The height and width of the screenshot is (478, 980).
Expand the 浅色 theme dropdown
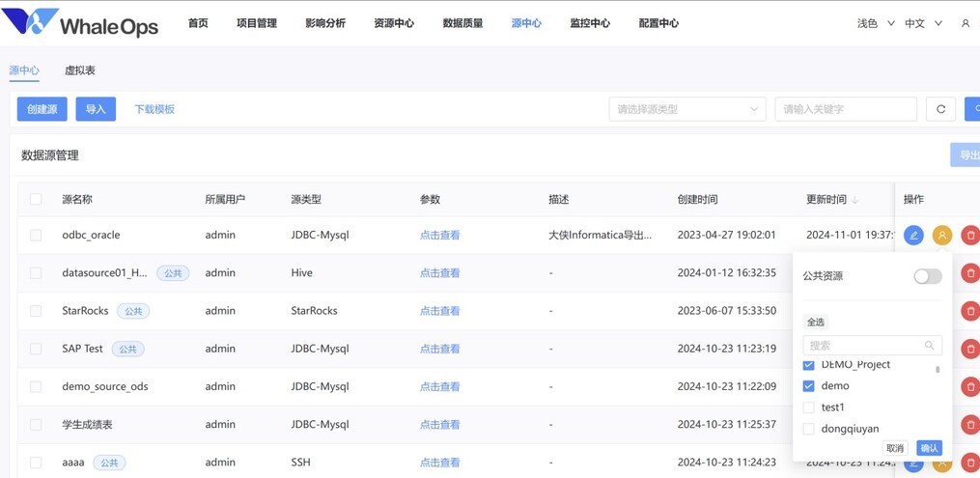point(876,23)
